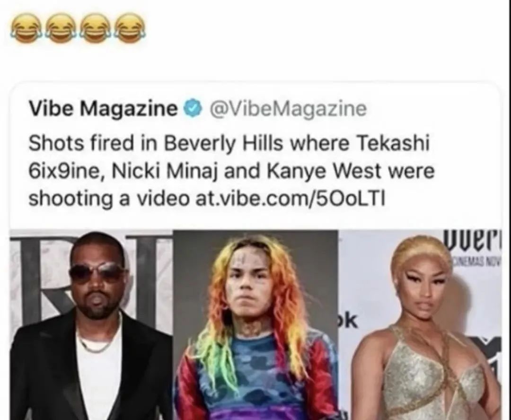Click the first laughing-crying emoji
This screenshot has width=511, height=420.
click(x=25, y=29)
